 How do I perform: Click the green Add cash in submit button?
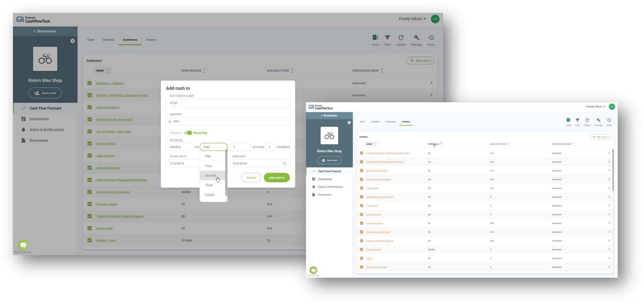tap(277, 178)
